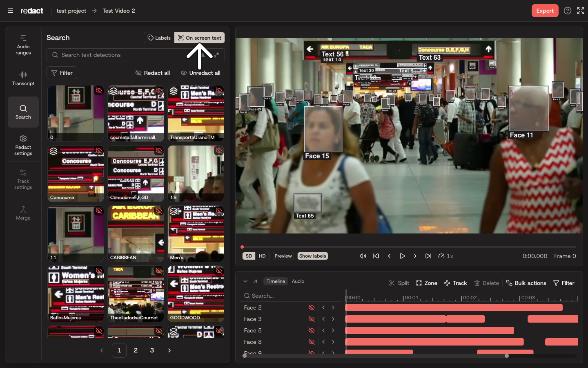The height and width of the screenshot is (368, 588).
Task: Toggle redaction for the Face 5 track
Action: coord(312,330)
